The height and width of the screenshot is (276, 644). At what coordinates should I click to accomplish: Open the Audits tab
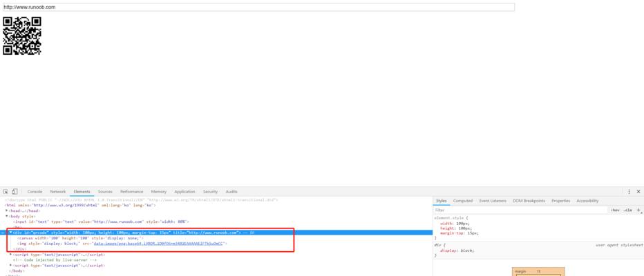231,192
